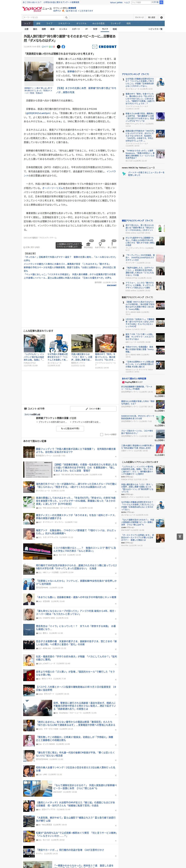
Task: Click the ヘルプ link in header
Action: pos(127,2)
